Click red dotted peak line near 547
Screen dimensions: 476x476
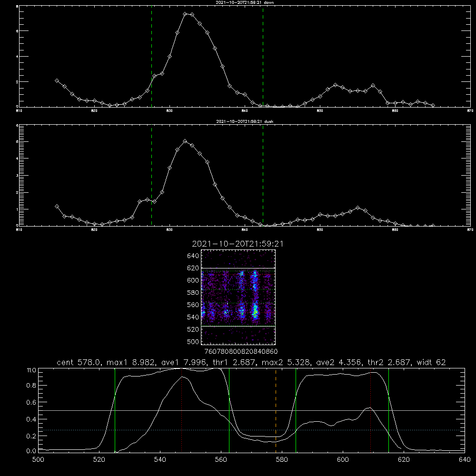click(181, 410)
